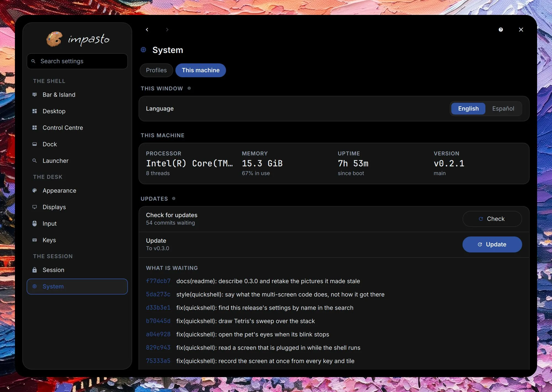Click the forward navigation chevron
Viewport: 552px width, 392px height.
click(x=167, y=30)
